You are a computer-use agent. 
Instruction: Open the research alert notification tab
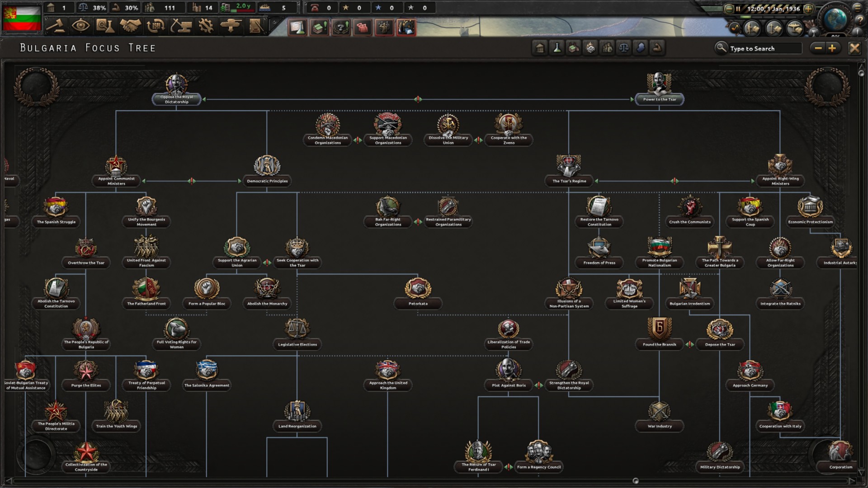(x=297, y=28)
